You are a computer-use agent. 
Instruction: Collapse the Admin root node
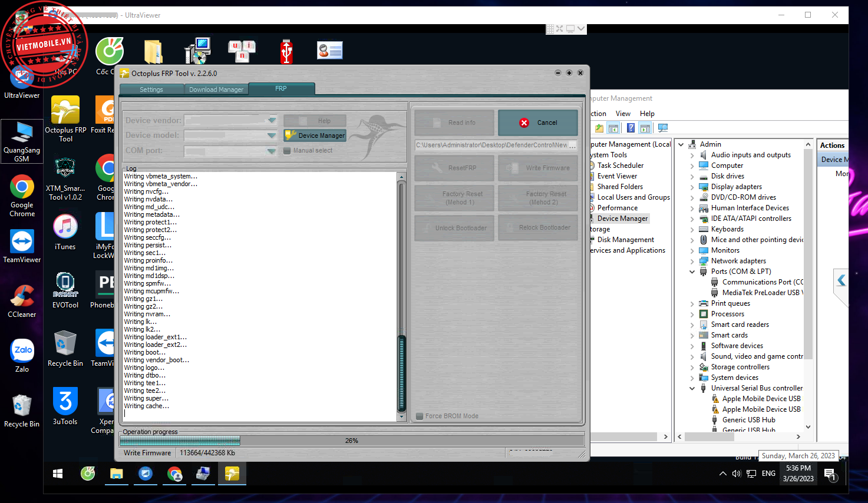pyautogui.click(x=681, y=144)
